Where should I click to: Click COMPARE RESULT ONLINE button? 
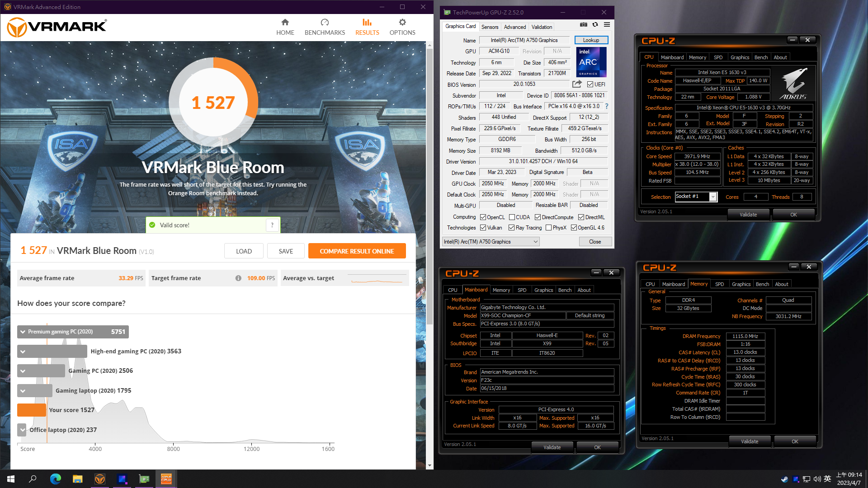tap(357, 251)
